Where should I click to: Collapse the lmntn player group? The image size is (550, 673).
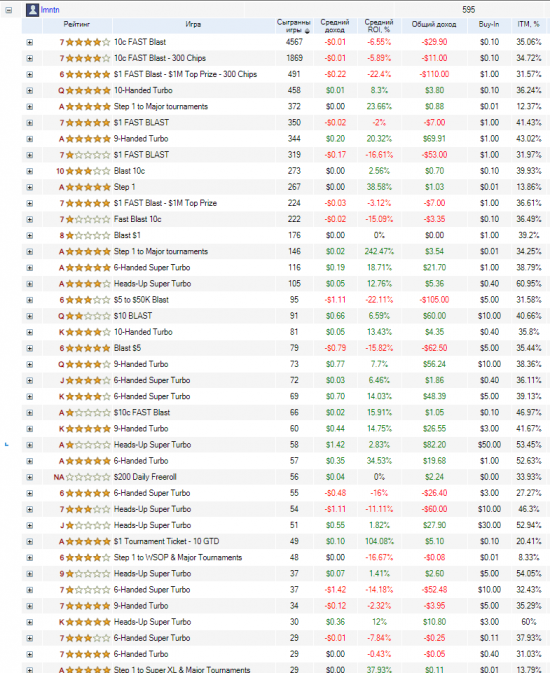pos(9,10)
